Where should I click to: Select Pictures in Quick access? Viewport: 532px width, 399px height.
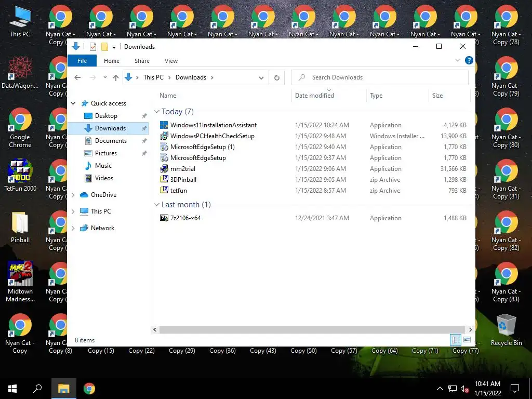105,153
